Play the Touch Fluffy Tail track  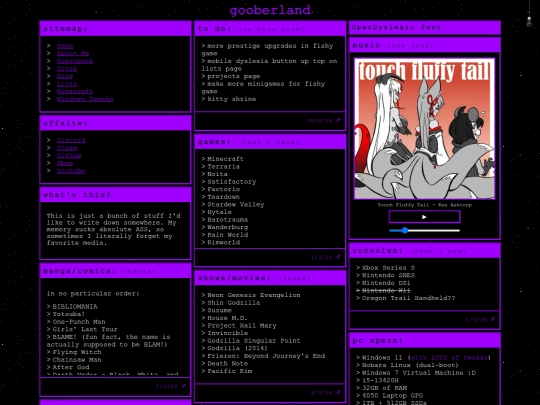424,217
